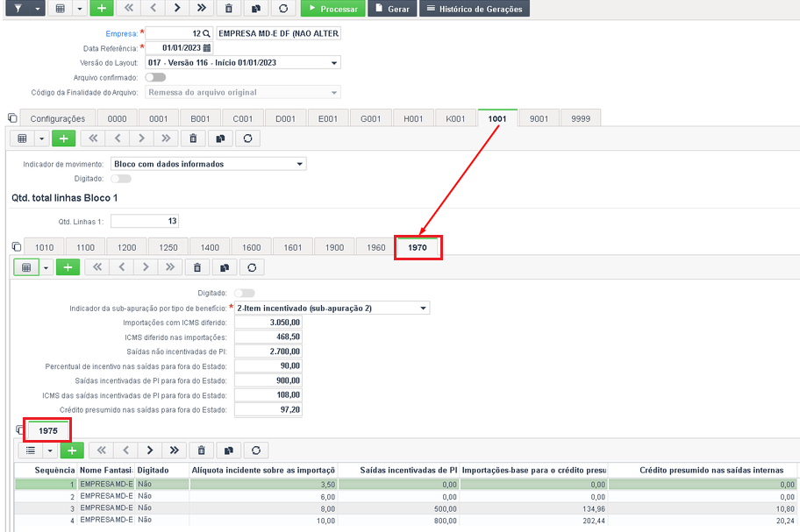Click the search magnifier in Empresa field
Image resolution: width=800 pixels, height=532 pixels.
coord(206,33)
